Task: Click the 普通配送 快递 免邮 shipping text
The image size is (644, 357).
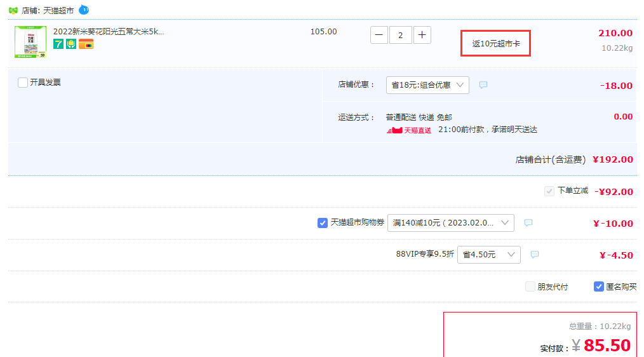Action: tap(419, 118)
